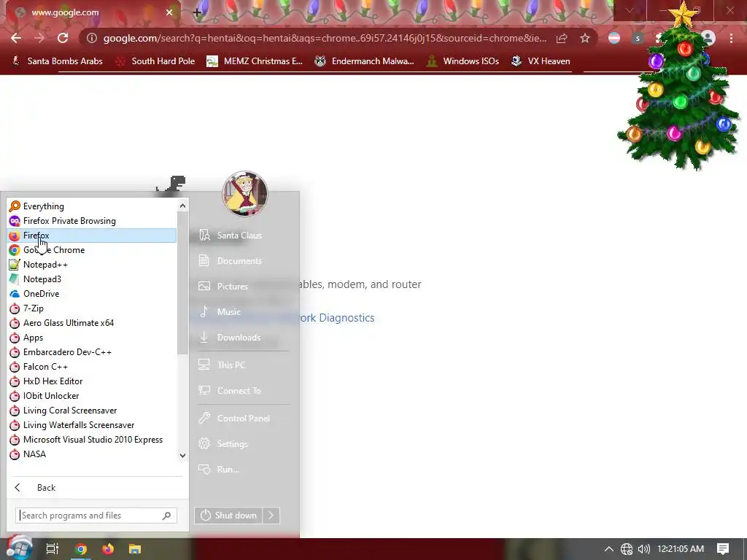Open the Windows ISOs bookmark
Image resolution: width=747 pixels, height=560 pixels.
pos(462,61)
